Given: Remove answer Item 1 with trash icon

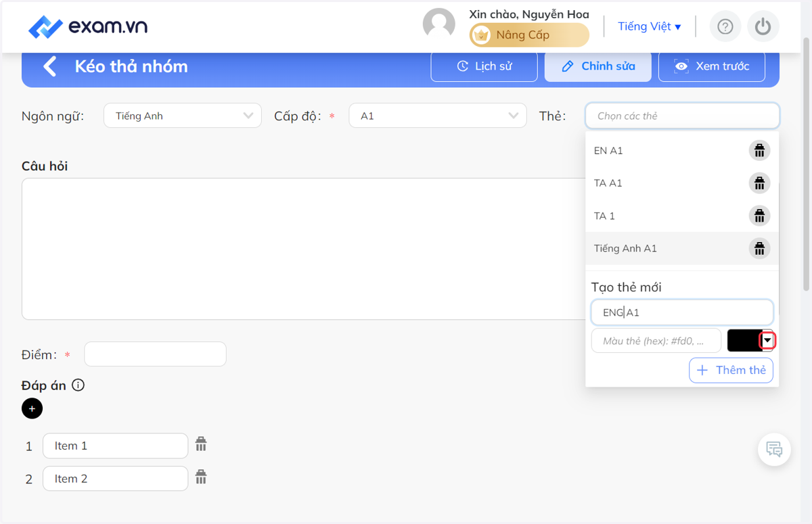Looking at the screenshot, I should (x=201, y=444).
